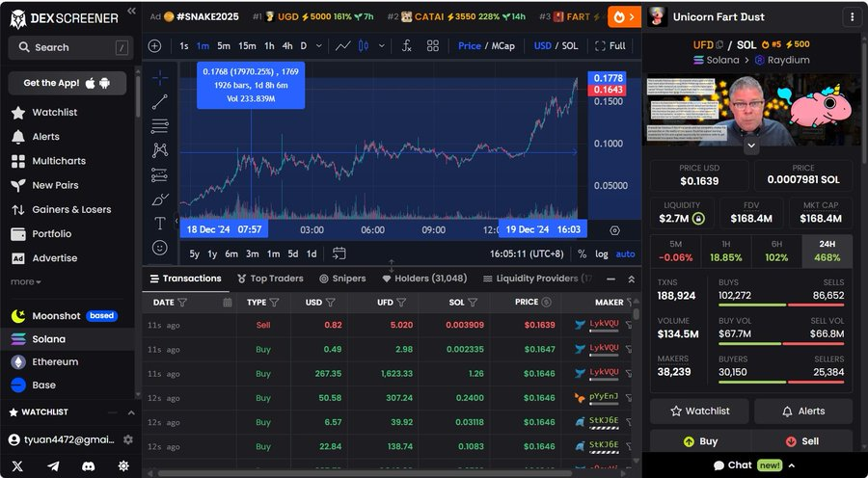Select the 6H stats period
This screenshot has width=868, height=478.
[x=776, y=251]
